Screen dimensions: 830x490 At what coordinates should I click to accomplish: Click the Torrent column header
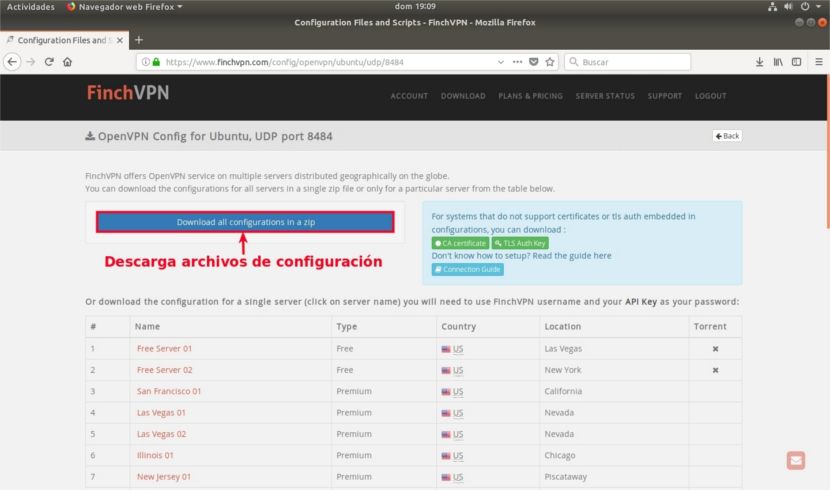coord(710,326)
